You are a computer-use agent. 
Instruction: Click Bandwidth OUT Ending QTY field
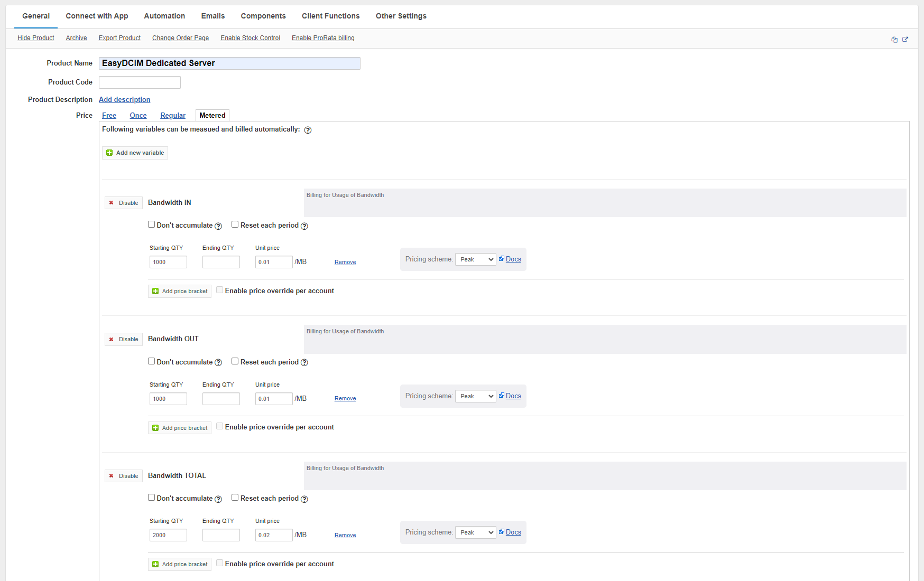(x=221, y=399)
